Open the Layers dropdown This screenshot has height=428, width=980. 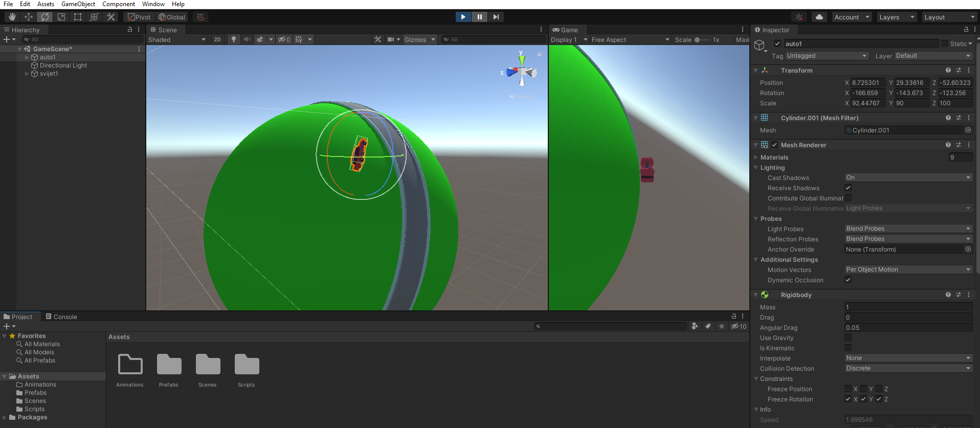897,17
